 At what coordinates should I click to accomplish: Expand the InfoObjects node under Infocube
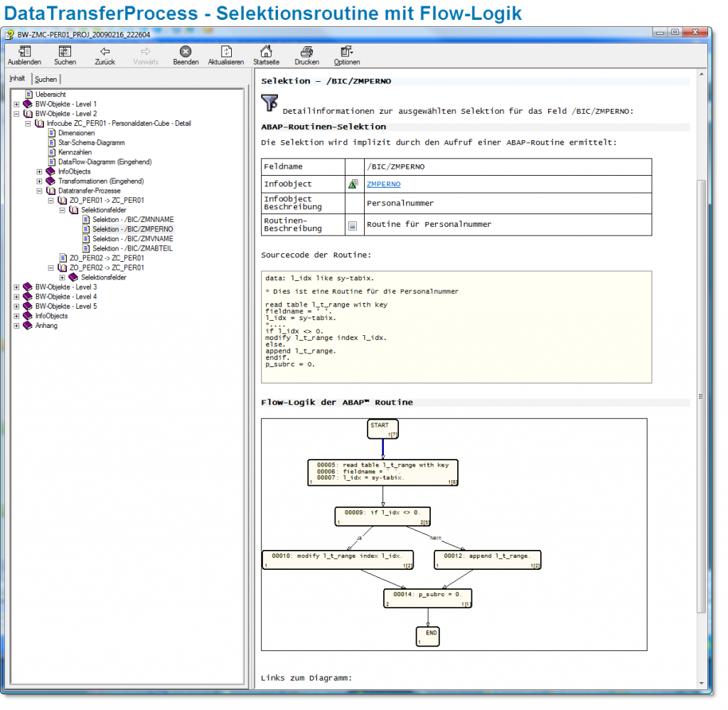point(40,171)
